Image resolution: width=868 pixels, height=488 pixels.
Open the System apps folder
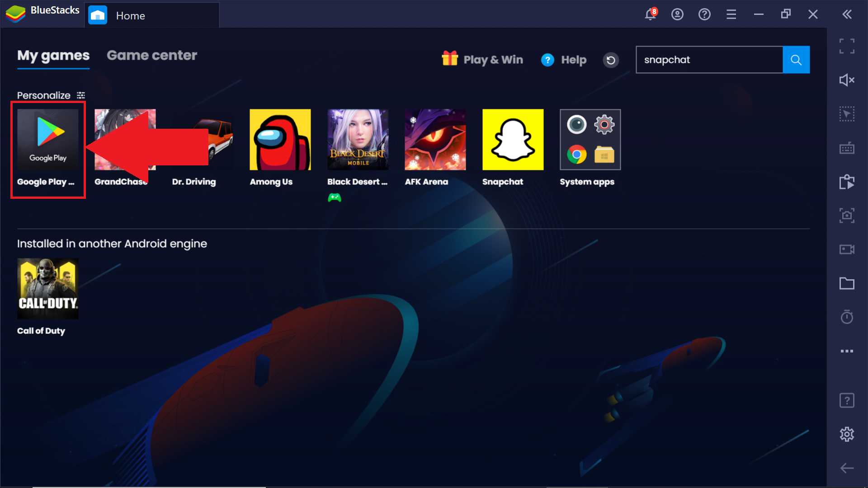[x=590, y=140]
